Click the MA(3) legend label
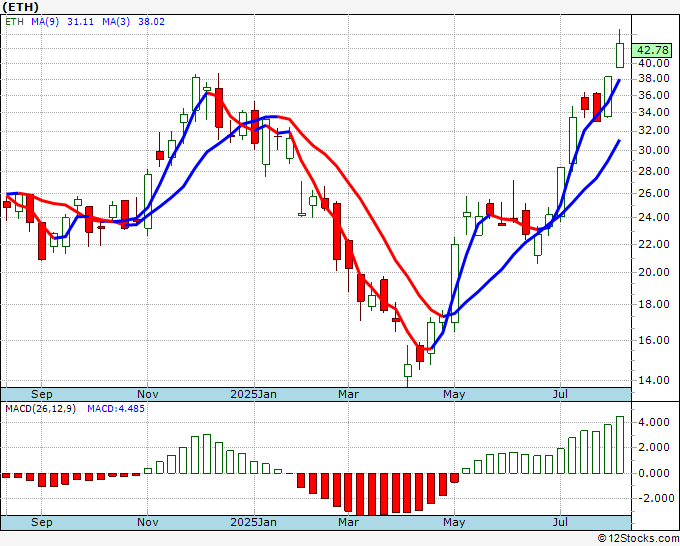This screenshot has width=680, height=546. pyautogui.click(x=116, y=22)
